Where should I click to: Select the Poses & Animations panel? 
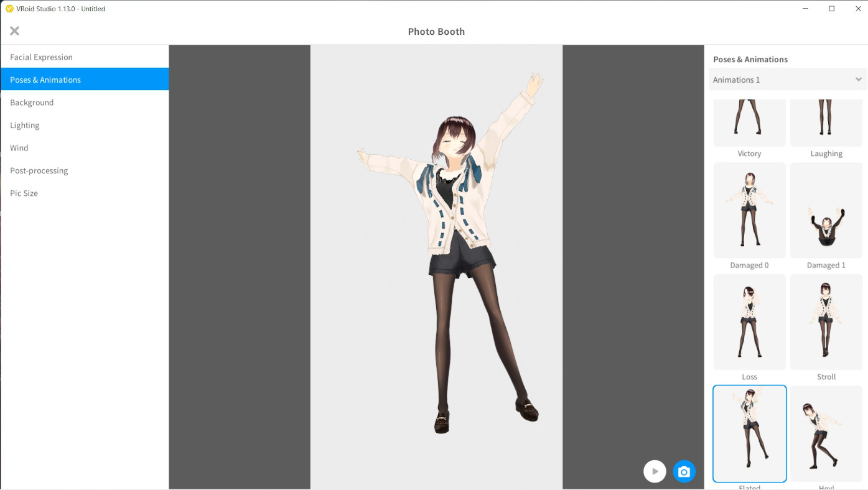(45, 79)
